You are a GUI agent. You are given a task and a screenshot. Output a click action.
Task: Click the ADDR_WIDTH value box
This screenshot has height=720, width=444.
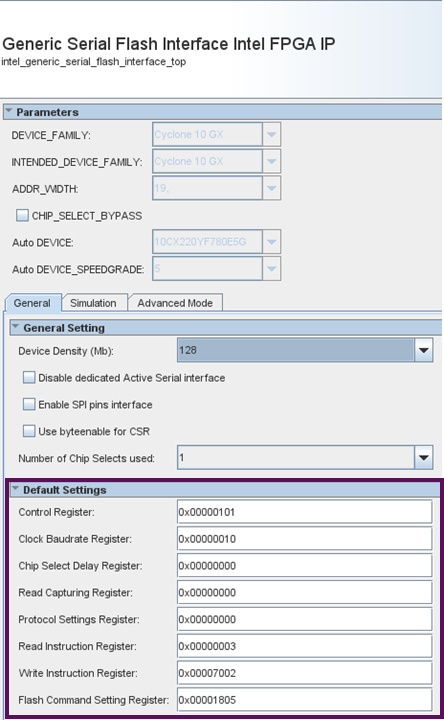pyautogui.click(x=208, y=188)
